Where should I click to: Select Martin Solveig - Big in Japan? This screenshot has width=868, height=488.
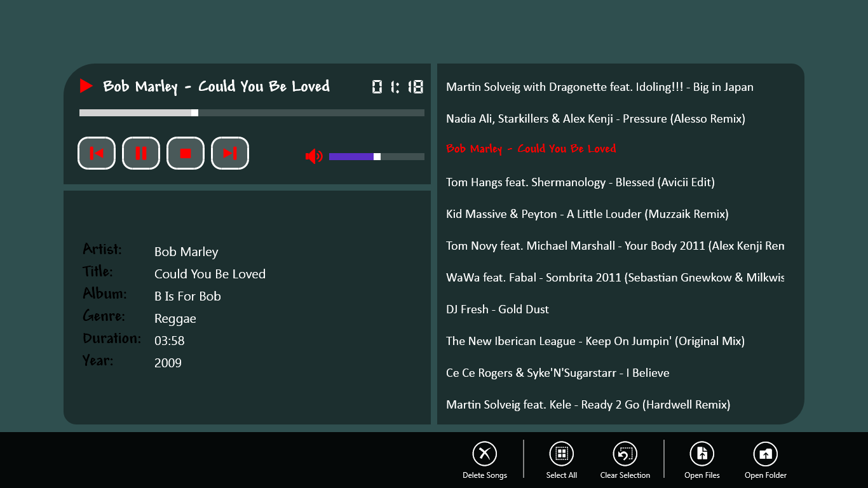click(600, 87)
